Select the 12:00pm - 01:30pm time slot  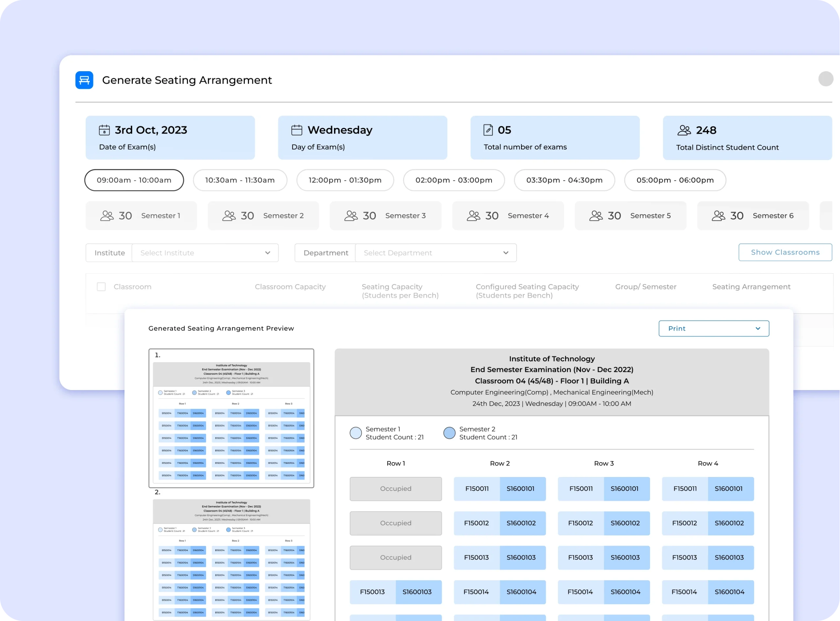(x=345, y=180)
